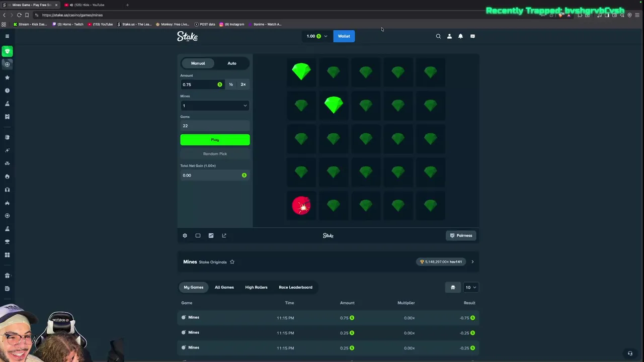
Task: Open live stats chart icon
Action: 211,235
